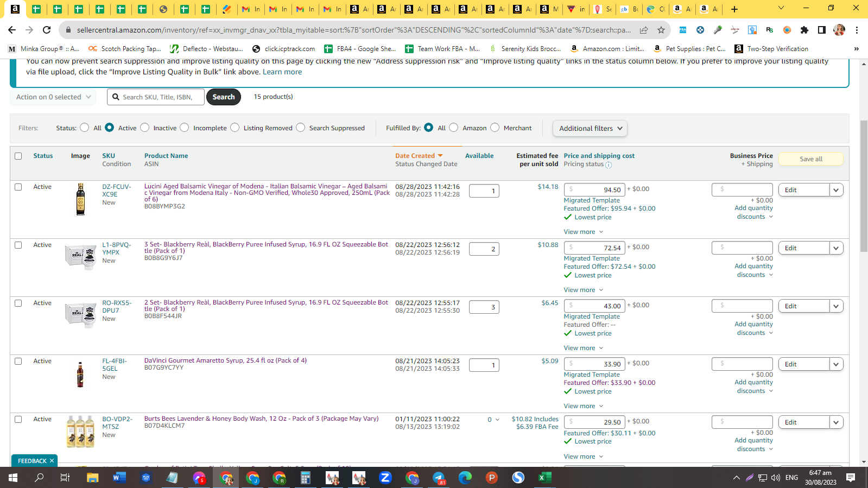Image resolution: width=868 pixels, height=488 pixels.
Task: Click the Search button
Action: [x=224, y=97]
